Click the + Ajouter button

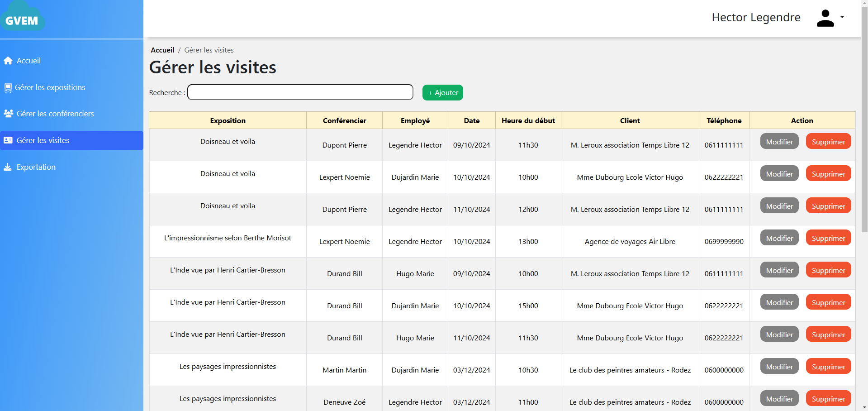(442, 92)
